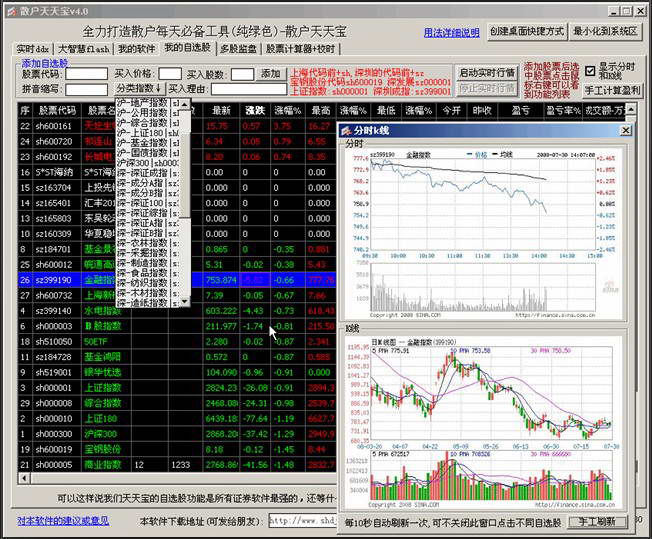Click 创建桌面快捷方式 button

527,31
